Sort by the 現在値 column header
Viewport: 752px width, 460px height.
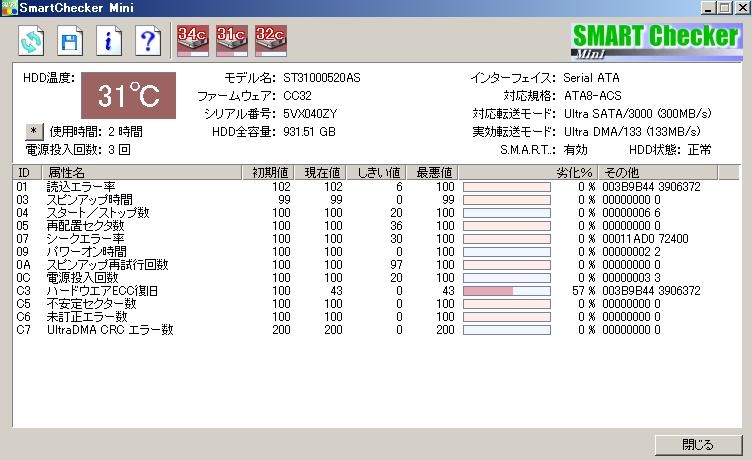[x=320, y=172]
